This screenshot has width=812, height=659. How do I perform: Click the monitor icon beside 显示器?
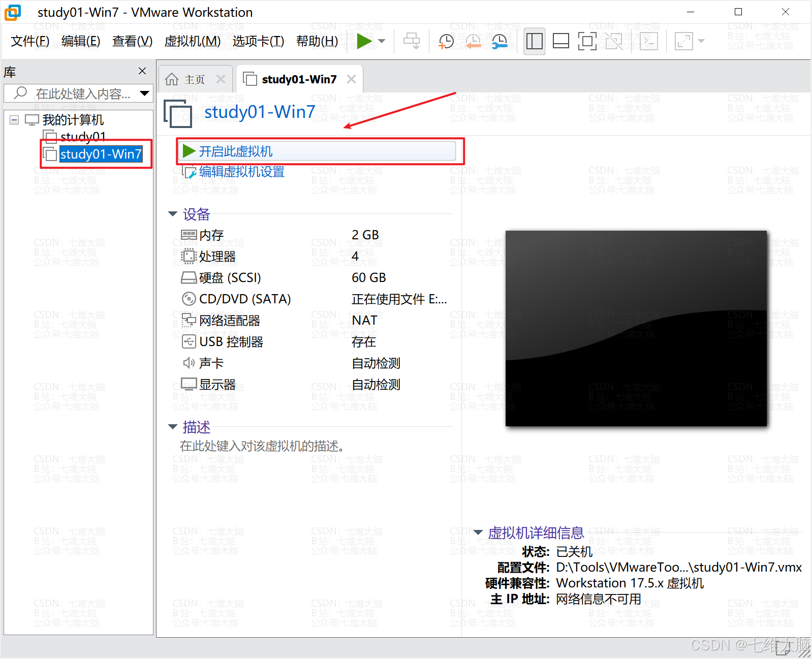pyautogui.click(x=189, y=384)
